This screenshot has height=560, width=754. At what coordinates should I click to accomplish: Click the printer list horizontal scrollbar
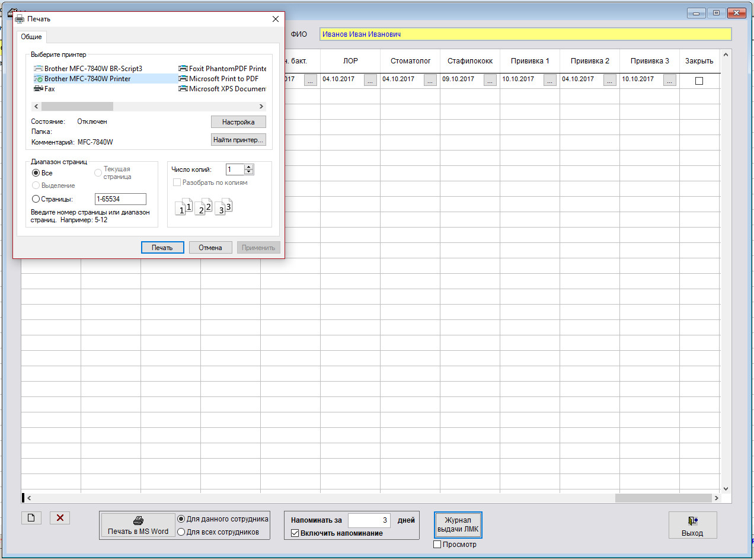[x=148, y=106]
